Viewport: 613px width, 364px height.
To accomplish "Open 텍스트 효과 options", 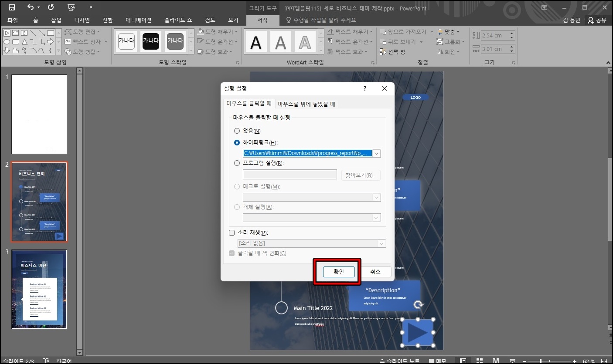I will 347,52.
